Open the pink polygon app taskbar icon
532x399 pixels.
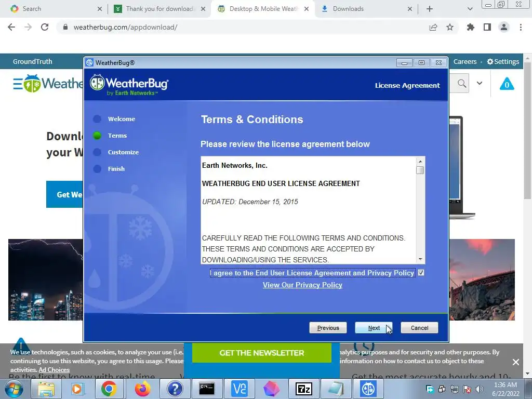pos(271,389)
